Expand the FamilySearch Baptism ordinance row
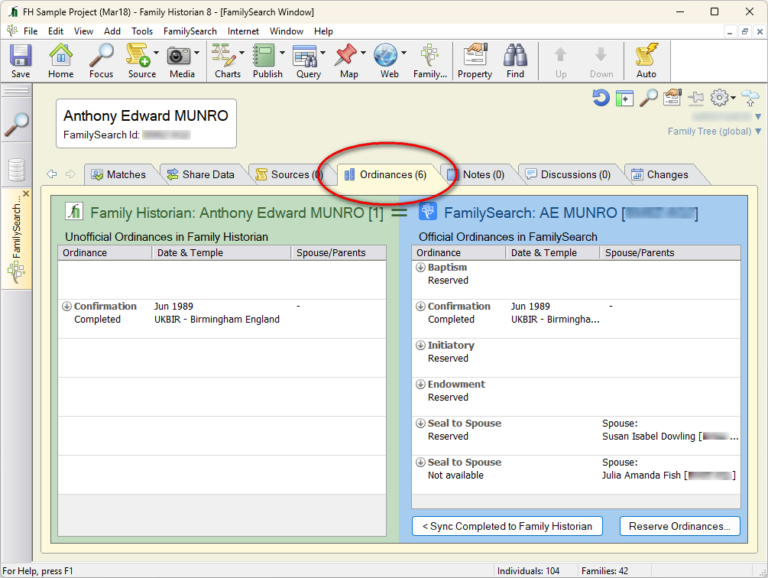The image size is (768, 578). pyautogui.click(x=420, y=267)
